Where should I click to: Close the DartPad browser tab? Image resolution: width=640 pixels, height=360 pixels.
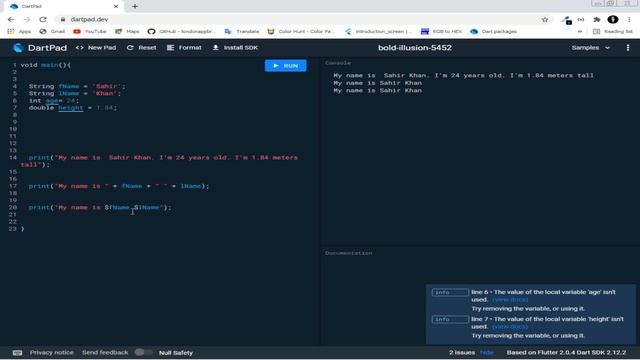pyautogui.click(x=116, y=6)
